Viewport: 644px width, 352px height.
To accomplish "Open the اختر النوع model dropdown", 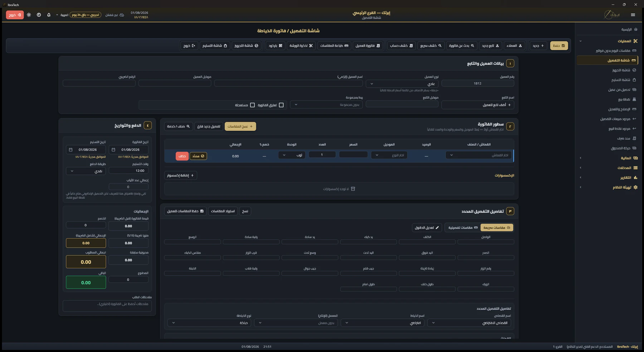I will 389,155.
